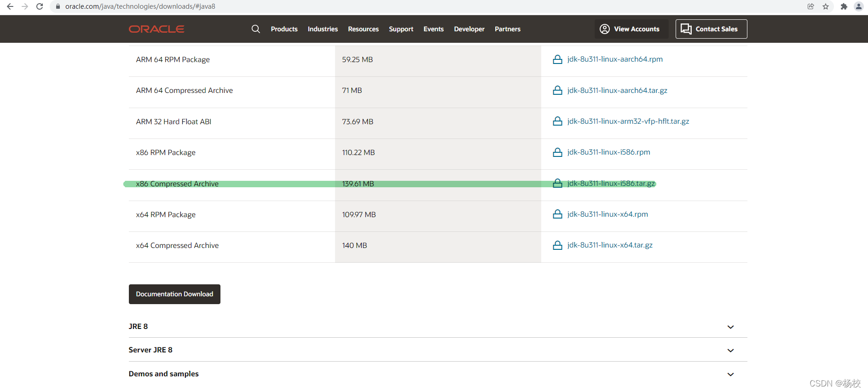The height and width of the screenshot is (392, 868).
Task: Open the Support menu
Action: point(401,29)
